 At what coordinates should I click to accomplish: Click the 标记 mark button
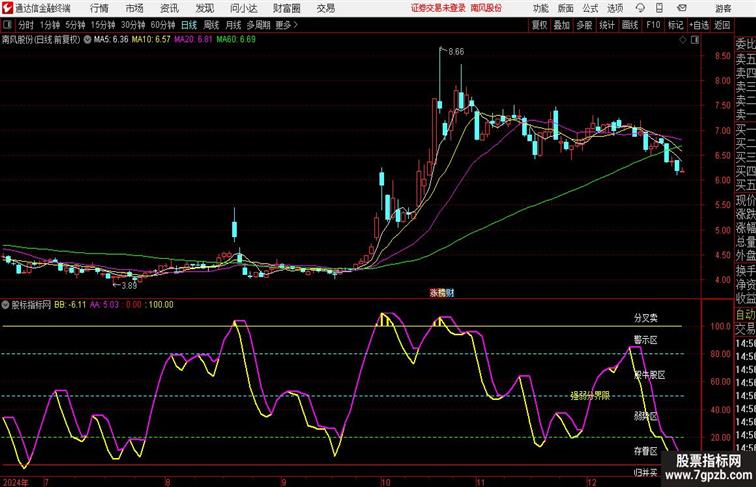point(675,25)
